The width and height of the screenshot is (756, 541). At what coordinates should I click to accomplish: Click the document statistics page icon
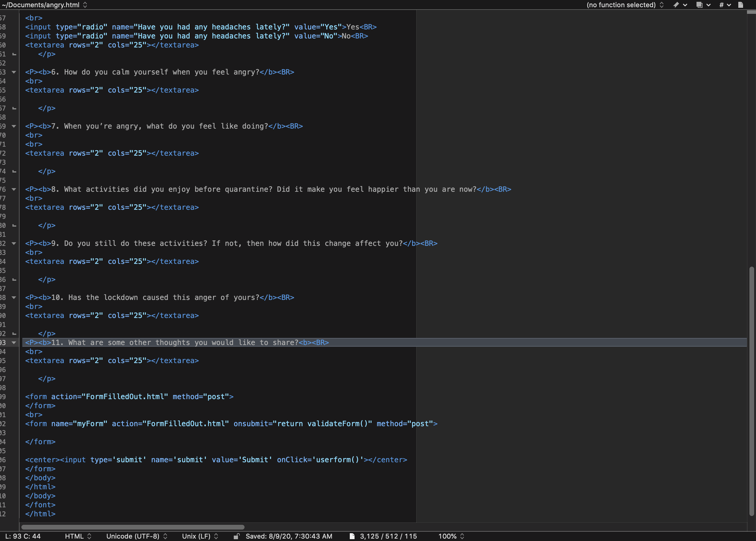coord(352,536)
